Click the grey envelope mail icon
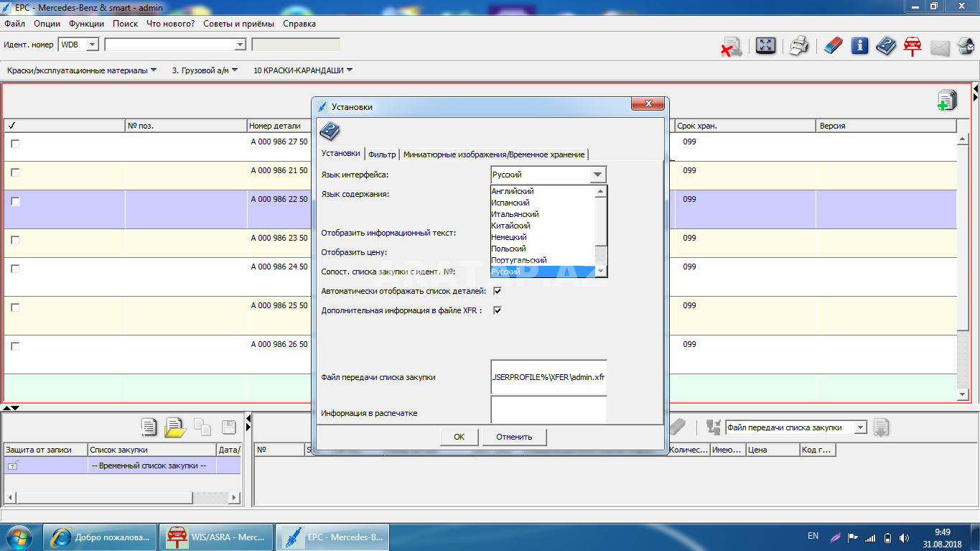 pos(940,48)
